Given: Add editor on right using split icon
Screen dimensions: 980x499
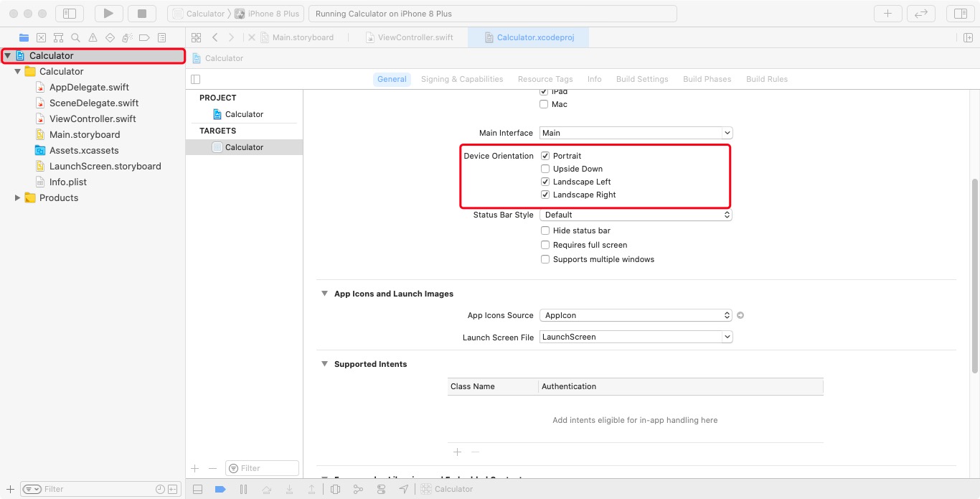Looking at the screenshot, I should click(x=968, y=37).
